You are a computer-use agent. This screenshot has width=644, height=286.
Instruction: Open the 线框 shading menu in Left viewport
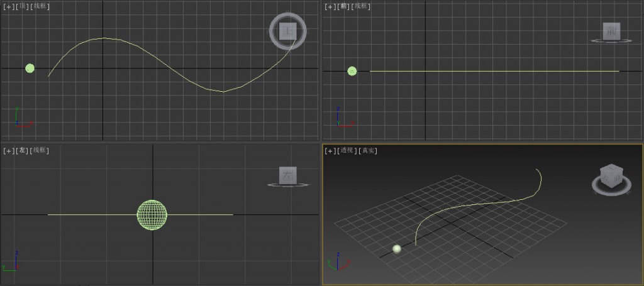point(40,151)
